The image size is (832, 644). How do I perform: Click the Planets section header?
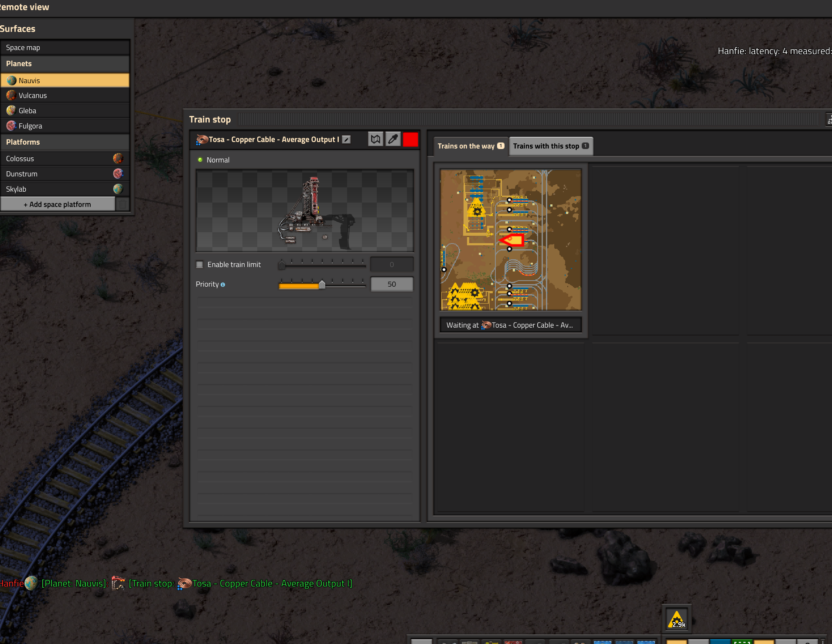tap(65, 64)
